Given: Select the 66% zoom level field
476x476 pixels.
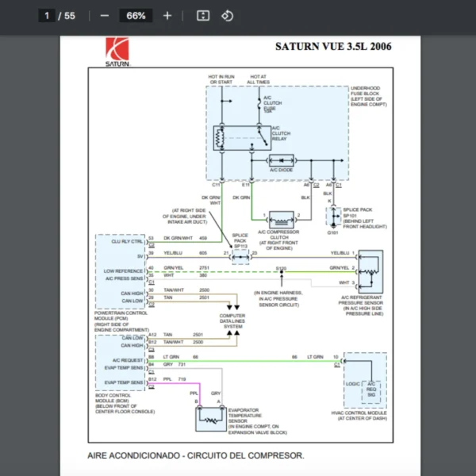Looking at the screenshot, I should coord(136,16).
